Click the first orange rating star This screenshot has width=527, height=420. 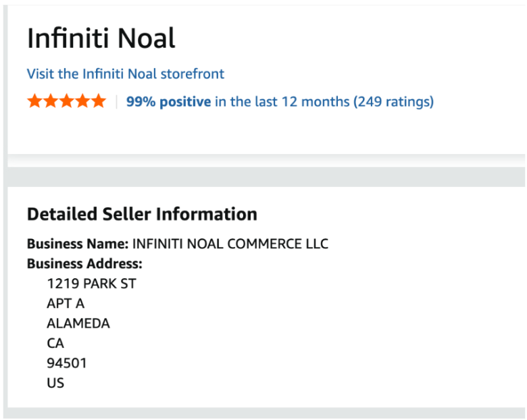point(34,102)
